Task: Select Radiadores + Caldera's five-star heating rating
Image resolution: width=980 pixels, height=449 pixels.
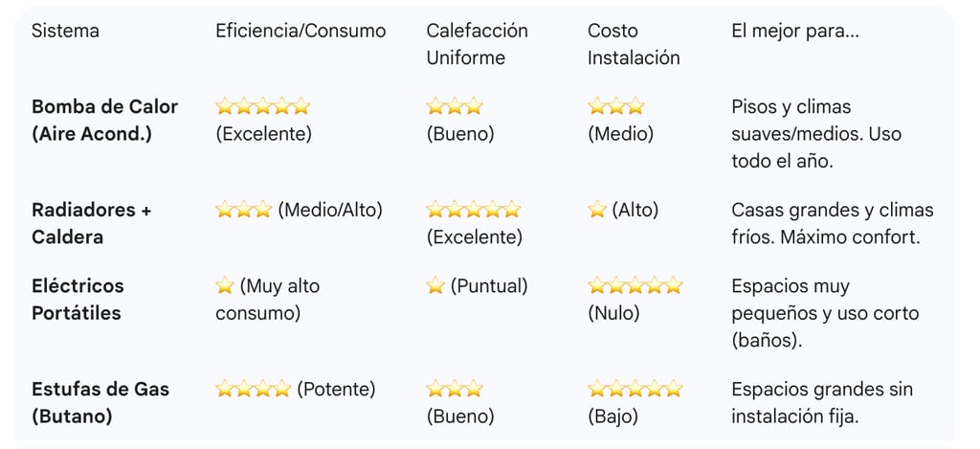Action: (474, 210)
